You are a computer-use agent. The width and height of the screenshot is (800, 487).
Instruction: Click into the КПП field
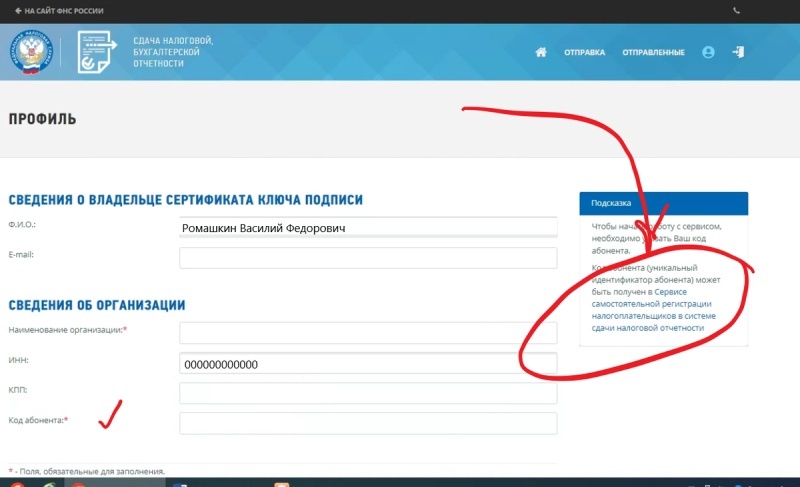point(368,393)
